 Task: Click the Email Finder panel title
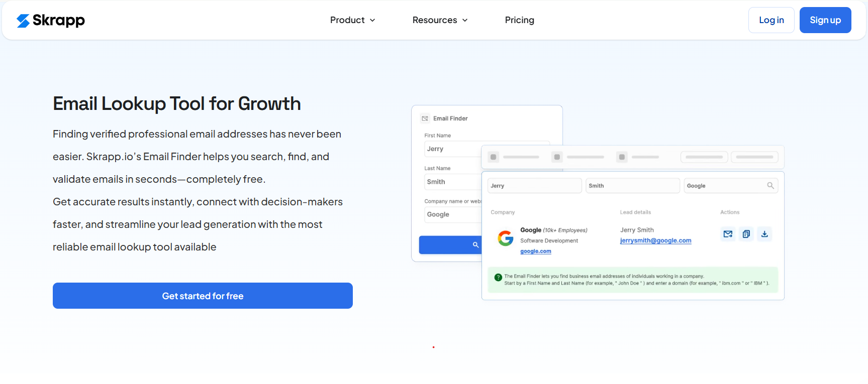click(x=450, y=118)
